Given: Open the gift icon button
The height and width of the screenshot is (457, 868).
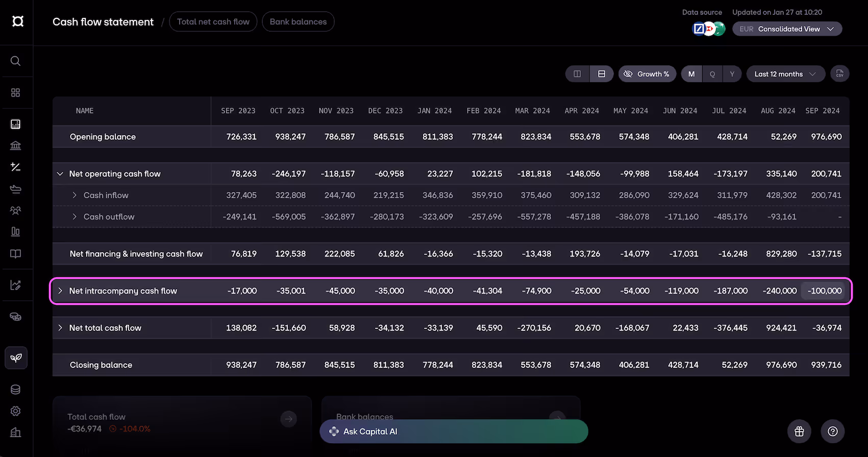Looking at the screenshot, I should (800, 431).
